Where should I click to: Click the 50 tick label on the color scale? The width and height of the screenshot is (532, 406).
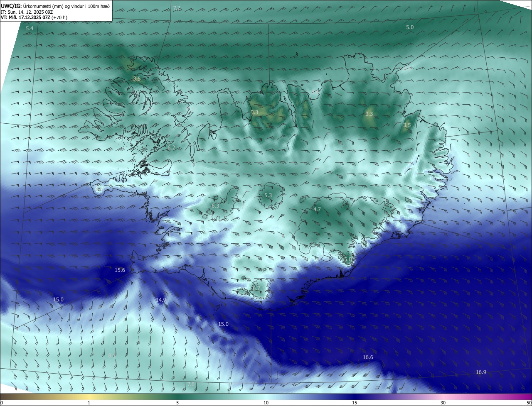point(529,403)
